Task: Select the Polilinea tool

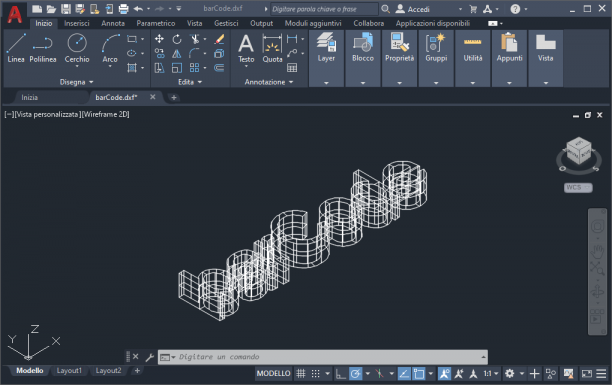Action: click(43, 48)
